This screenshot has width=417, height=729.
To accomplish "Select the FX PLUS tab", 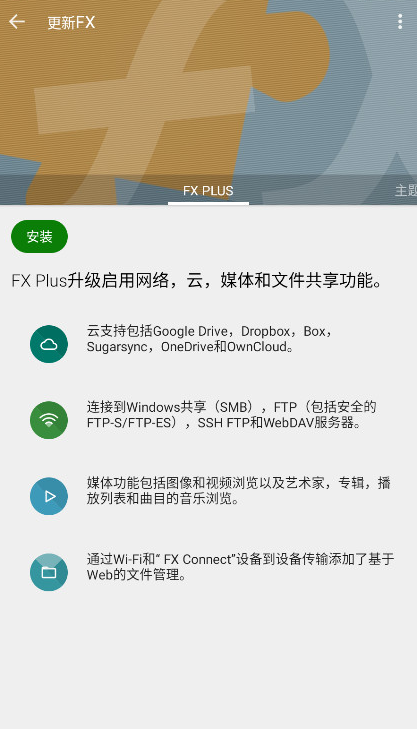I will (208, 191).
